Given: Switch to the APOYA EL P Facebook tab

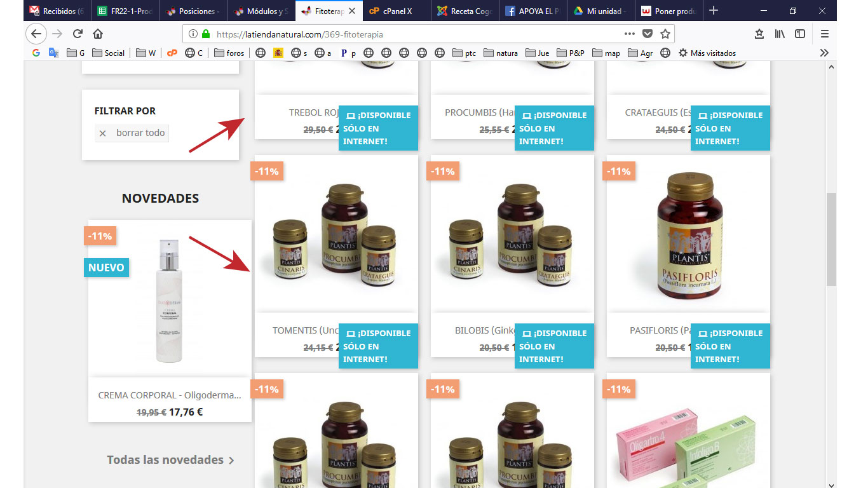Looking at the screenshot, I should [533, 11].
